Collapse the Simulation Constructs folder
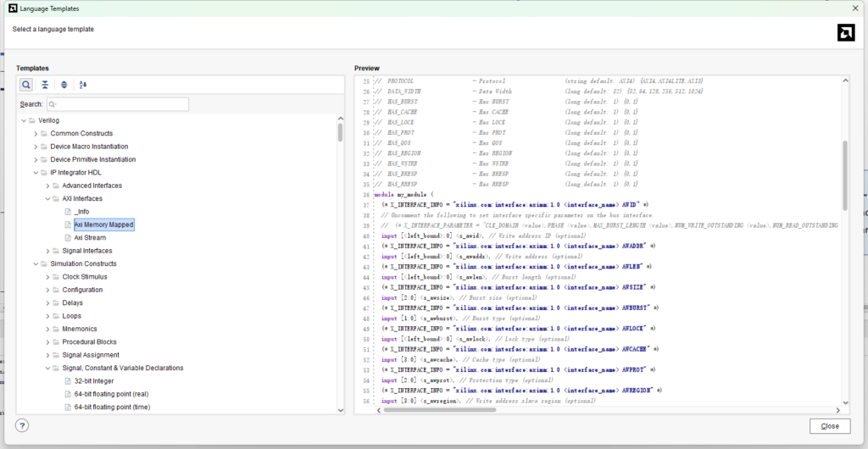868x449 pixels. [36, 263]
